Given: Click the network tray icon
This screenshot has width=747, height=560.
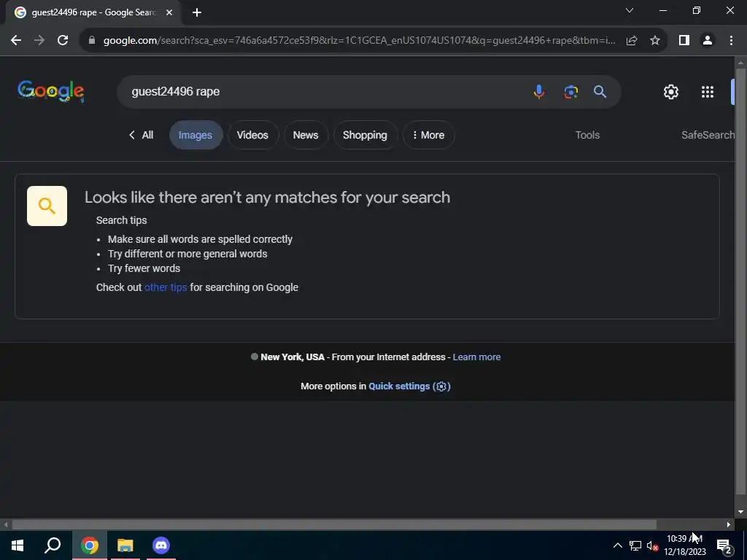Looking at the screenshot, I should click(635, 545).
